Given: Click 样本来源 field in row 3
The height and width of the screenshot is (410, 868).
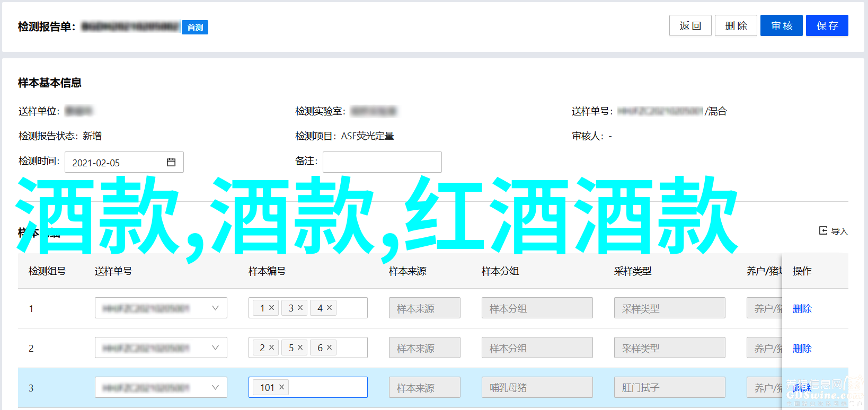Looking at the screenshot, I should tap(424, 387).
